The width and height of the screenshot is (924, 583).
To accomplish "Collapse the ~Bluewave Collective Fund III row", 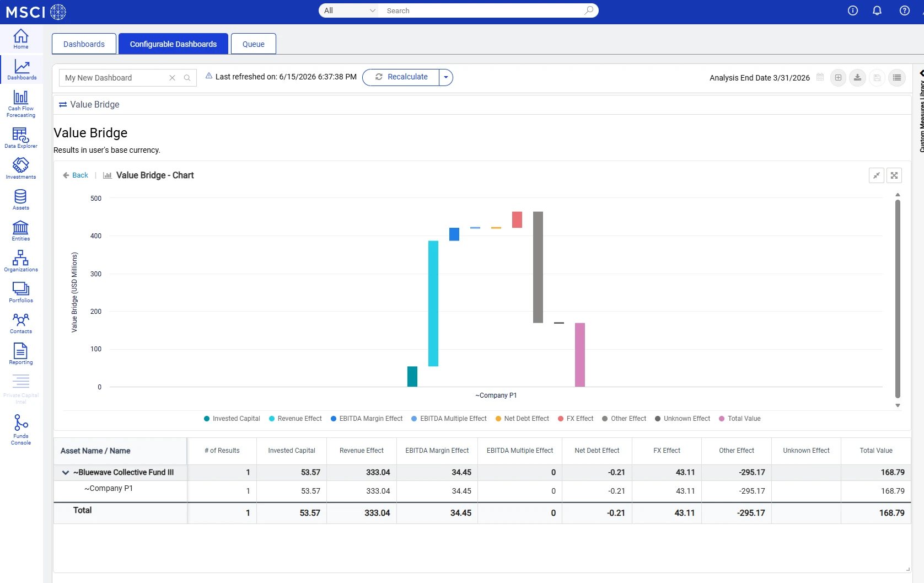I will point(66,473).
